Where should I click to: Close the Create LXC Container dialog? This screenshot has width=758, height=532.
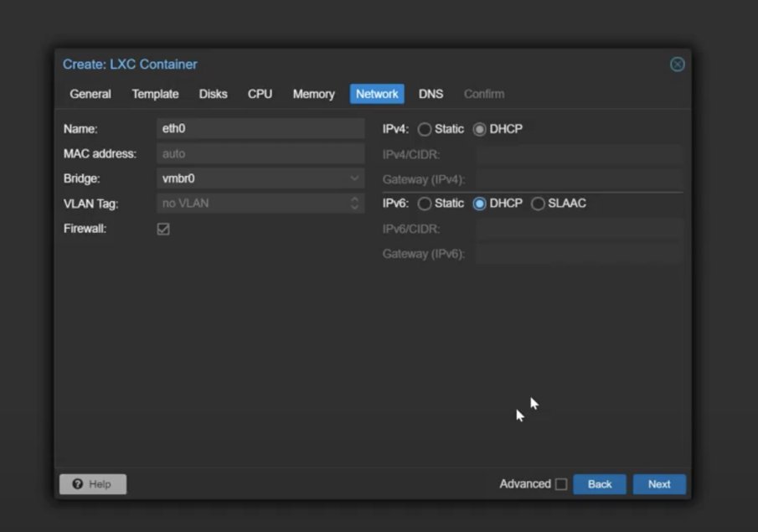point(677,65)
